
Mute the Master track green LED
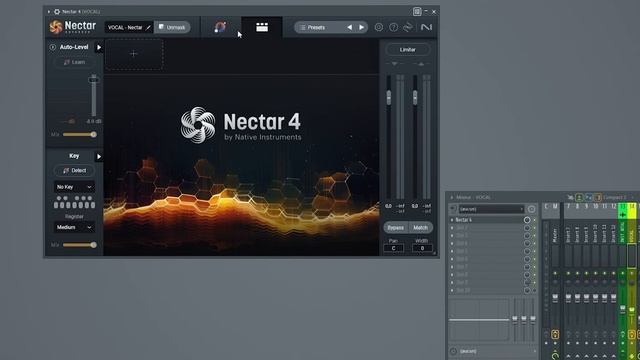coord(555,273)
